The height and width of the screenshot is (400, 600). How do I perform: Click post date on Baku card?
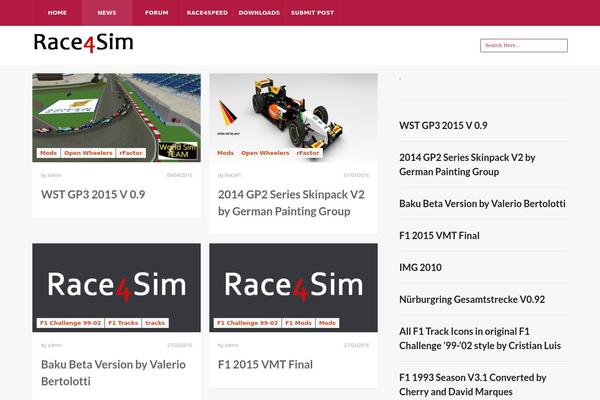pyautogui.click(x=179, y=345)
